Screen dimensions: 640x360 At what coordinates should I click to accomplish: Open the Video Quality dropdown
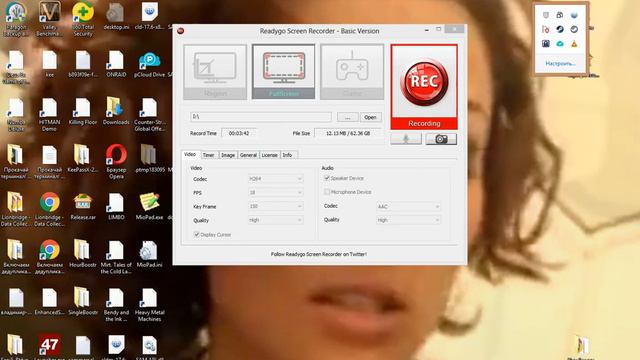click(276, 220)
